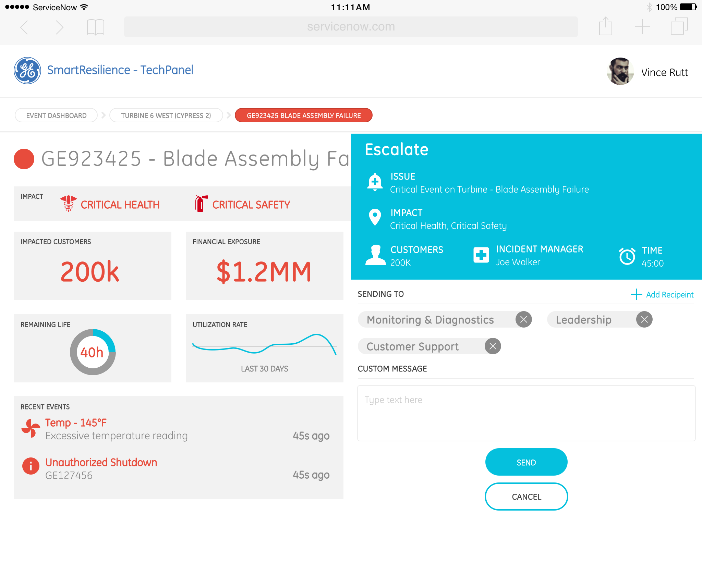Click the Remaining Life 40h gauge
The height and width of the screenshot is (588, 702).
pos(93,352)
